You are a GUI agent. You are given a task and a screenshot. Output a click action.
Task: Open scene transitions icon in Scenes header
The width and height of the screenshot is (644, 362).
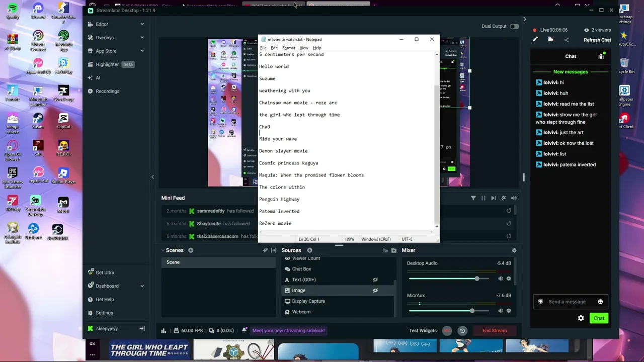pyautogui.click(x=274, y=250)
